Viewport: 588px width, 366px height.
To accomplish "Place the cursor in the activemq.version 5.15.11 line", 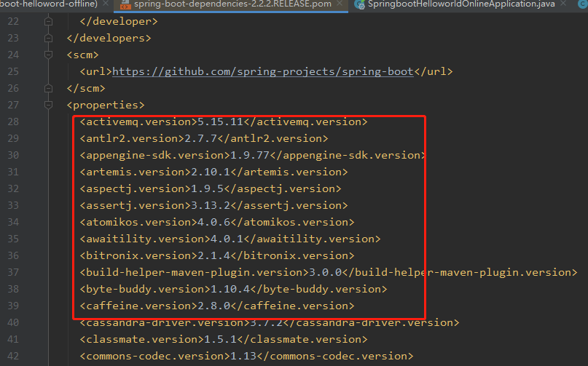I will 224,122.
